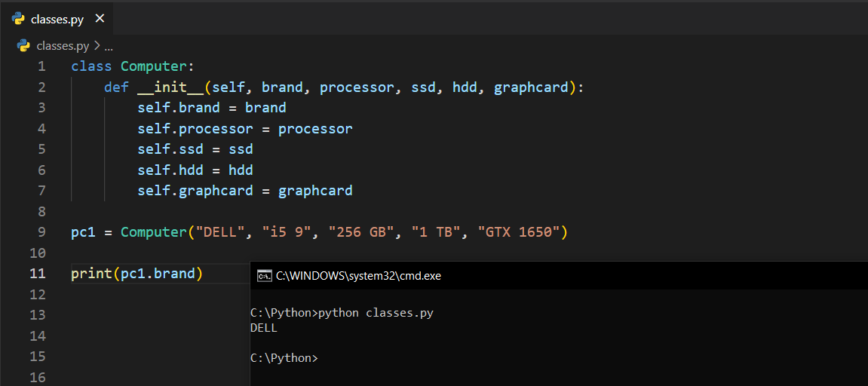This screenshot has height=386, width=868.
Task: Expand the breadcrumb ellipsis symbol list
Action: click(108, 46)
